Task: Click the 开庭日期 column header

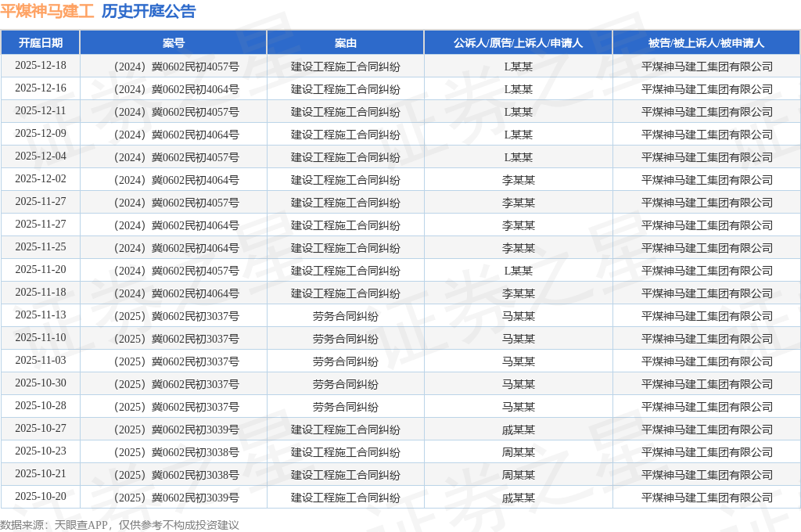Action: click(x=41, y=43)
